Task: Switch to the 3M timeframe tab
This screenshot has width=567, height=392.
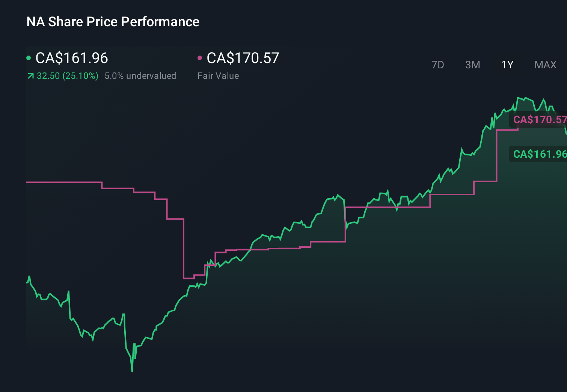Action: coord(472,65)
